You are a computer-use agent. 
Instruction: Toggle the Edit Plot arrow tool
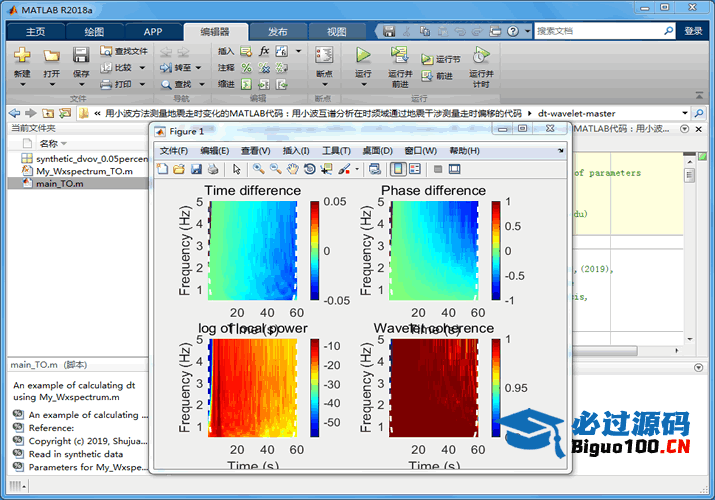point(236,169)
